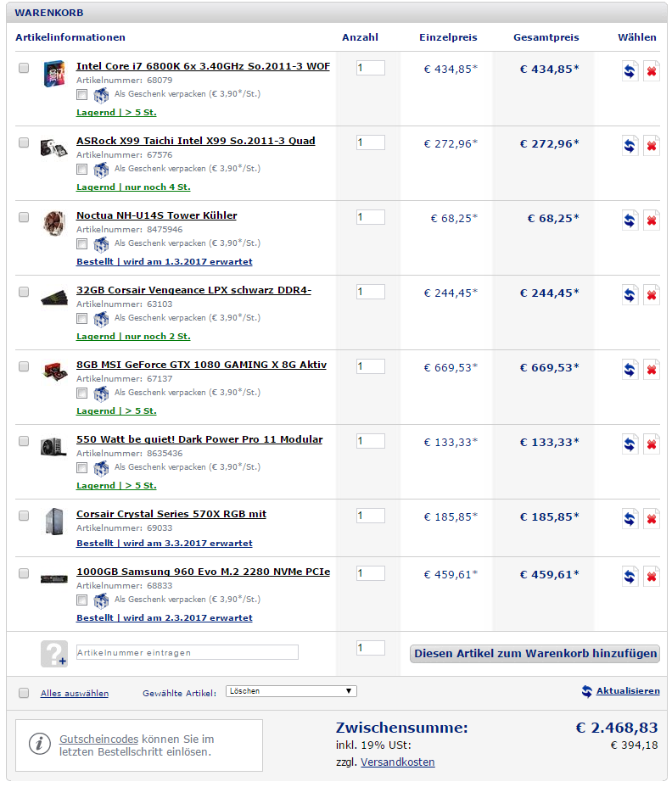The image size is (672, 787).
Task: Tick the selection checkbox for Intel Core i7
Action: click(x=24, y=68)
